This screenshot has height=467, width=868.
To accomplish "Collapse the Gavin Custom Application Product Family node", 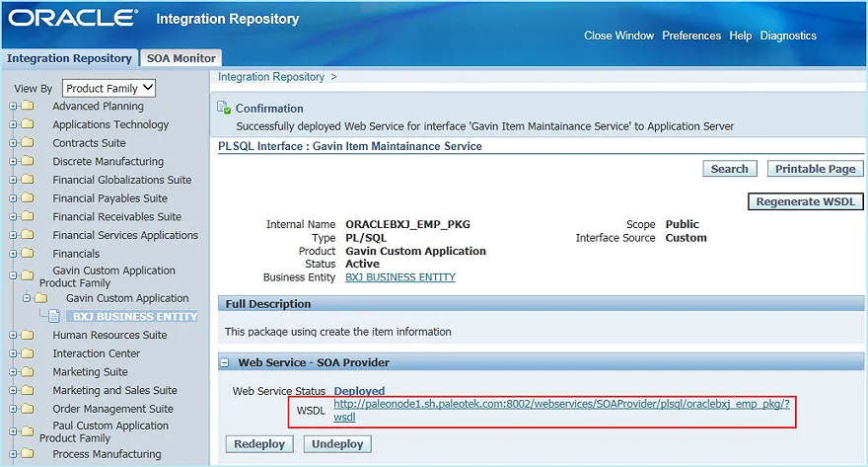I will [x=13, y=275].
